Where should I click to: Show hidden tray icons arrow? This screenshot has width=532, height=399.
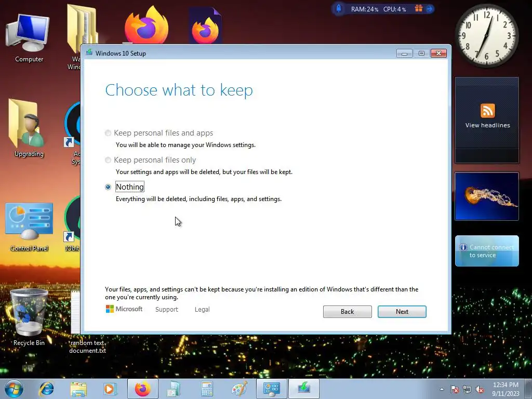(442, 389)
